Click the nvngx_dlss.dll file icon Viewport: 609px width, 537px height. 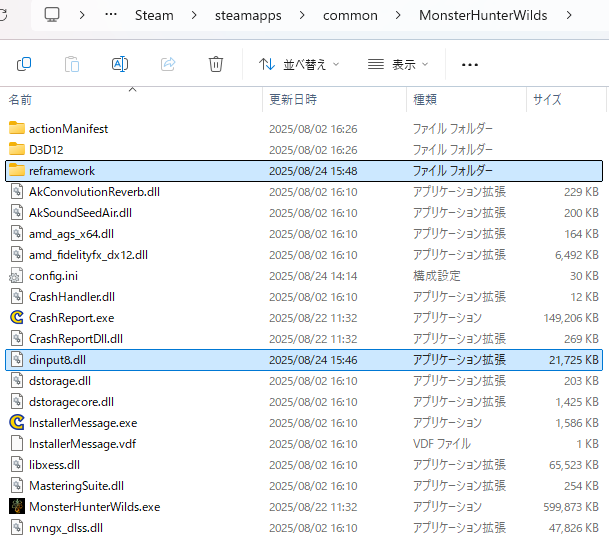pyautogui.click(x=17, y=527)
